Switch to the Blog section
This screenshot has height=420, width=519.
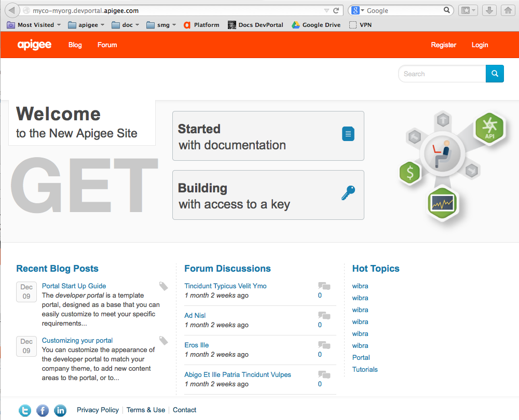click(75, 45)
